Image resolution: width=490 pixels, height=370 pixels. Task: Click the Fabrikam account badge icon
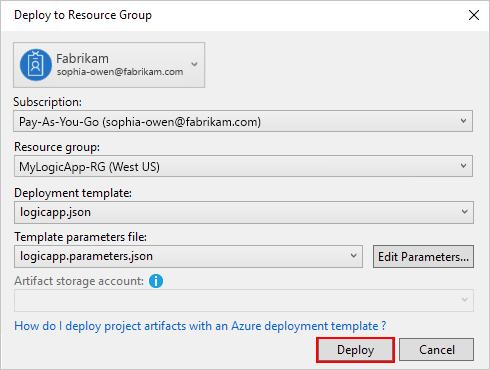36,65
